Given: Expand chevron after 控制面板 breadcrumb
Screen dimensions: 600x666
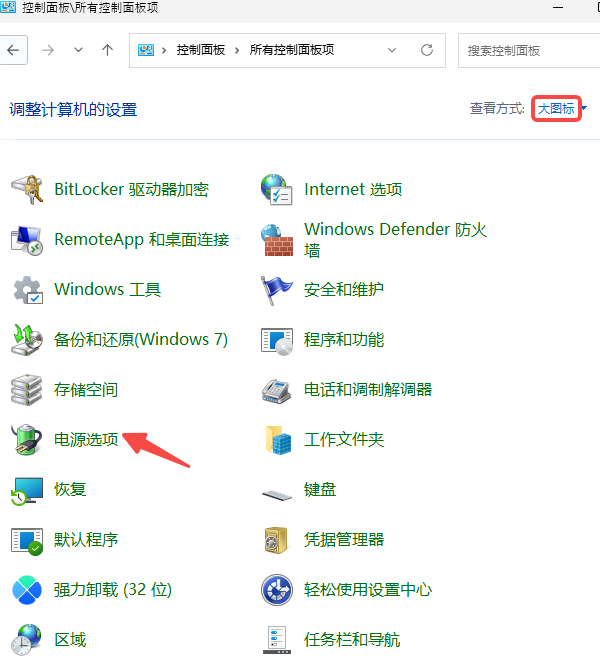Looking at the screenshot, I should [237, 51].
